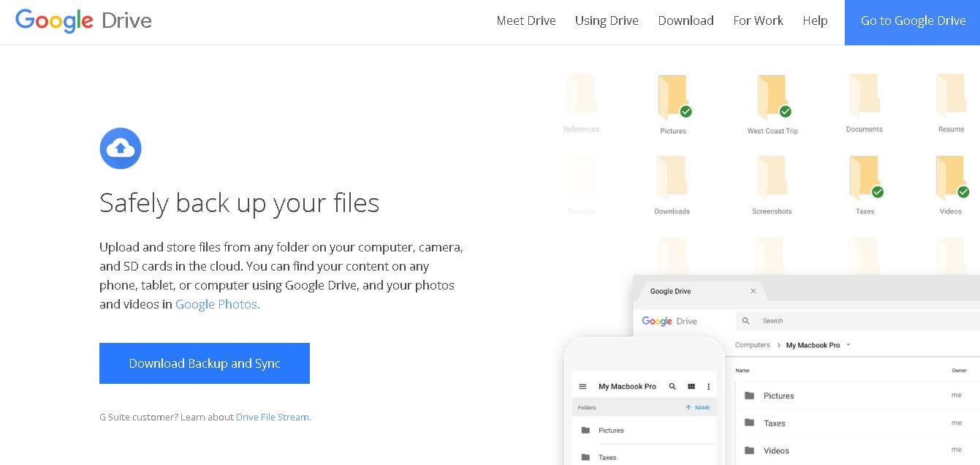Screen dimensions: 980x465
Task: Open the Meet Drive menu item
Action: coord(526,20)
